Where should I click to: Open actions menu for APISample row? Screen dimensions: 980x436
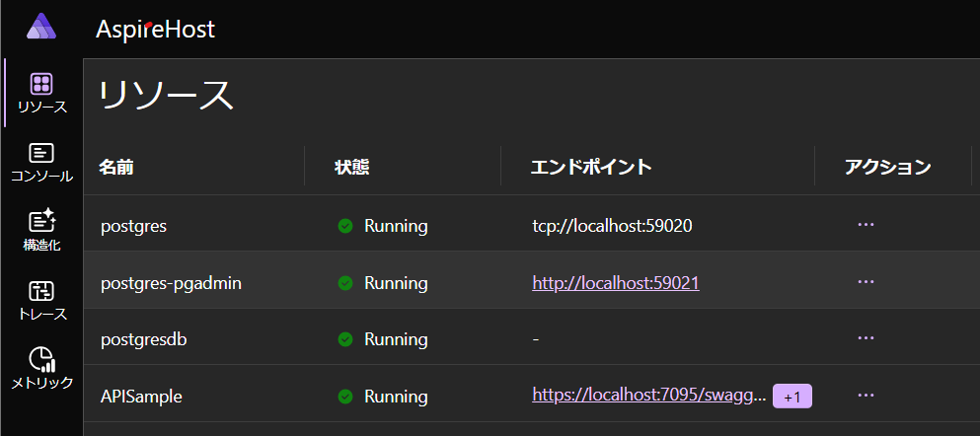[x=866, y=395]
